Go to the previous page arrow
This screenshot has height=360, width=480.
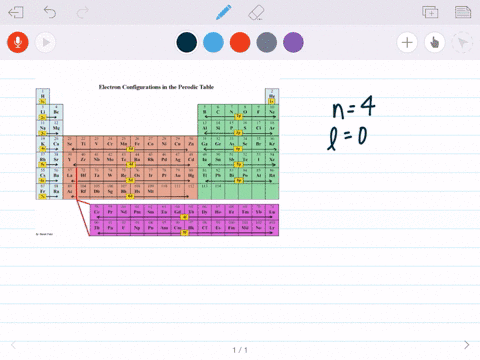pos(13,345)
